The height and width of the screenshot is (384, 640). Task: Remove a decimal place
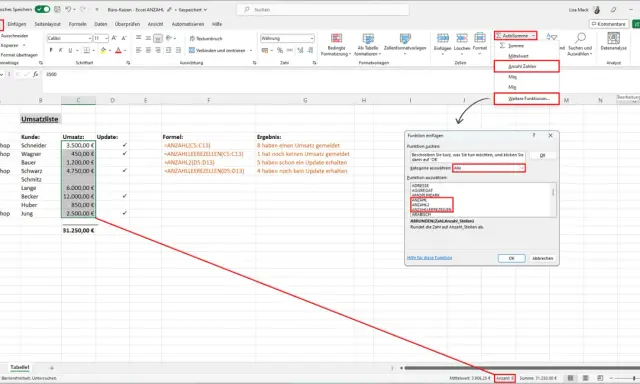tap(311, 50)
